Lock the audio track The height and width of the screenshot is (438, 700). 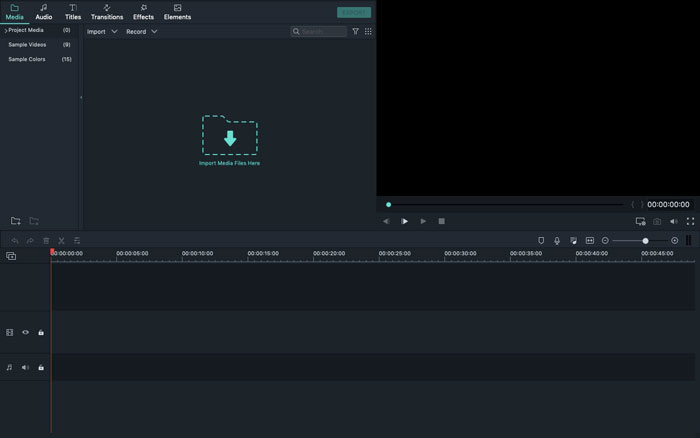[41, 367]
